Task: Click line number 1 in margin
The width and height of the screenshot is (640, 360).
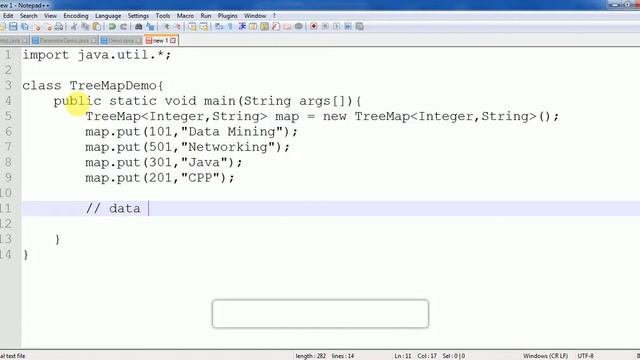Action: [x=8, y=55]
